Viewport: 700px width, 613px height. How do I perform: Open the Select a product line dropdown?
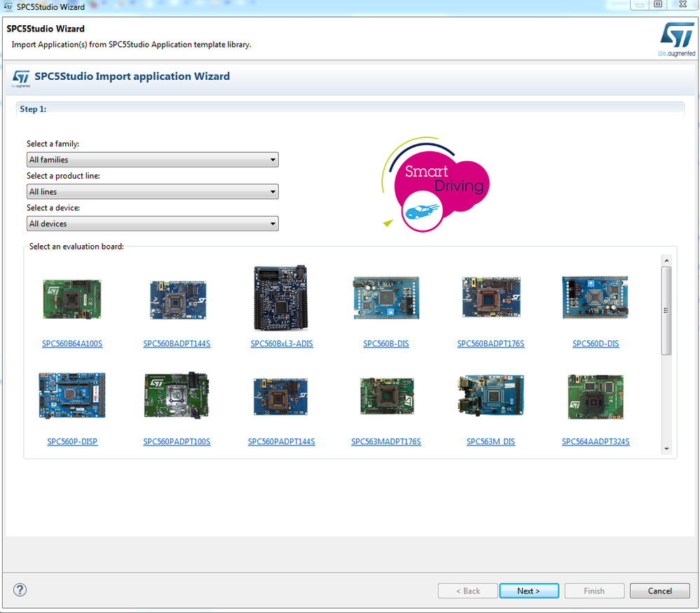click(152, 192)
